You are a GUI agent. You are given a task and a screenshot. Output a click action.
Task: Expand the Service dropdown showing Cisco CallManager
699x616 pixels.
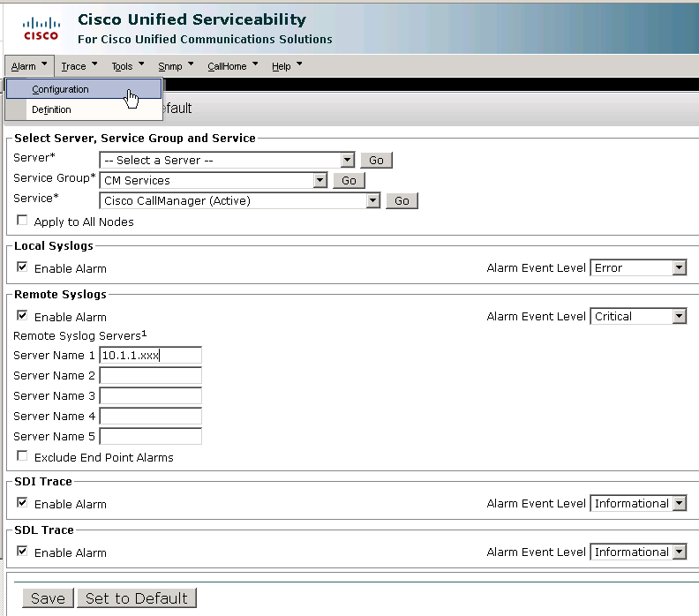[x=240, y=200]
